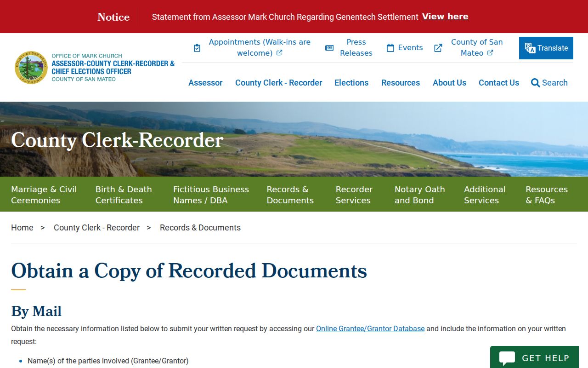The width and height of the screenshot is (588, 368).
Task: Open the Elections menu
Action: (351, 83)
